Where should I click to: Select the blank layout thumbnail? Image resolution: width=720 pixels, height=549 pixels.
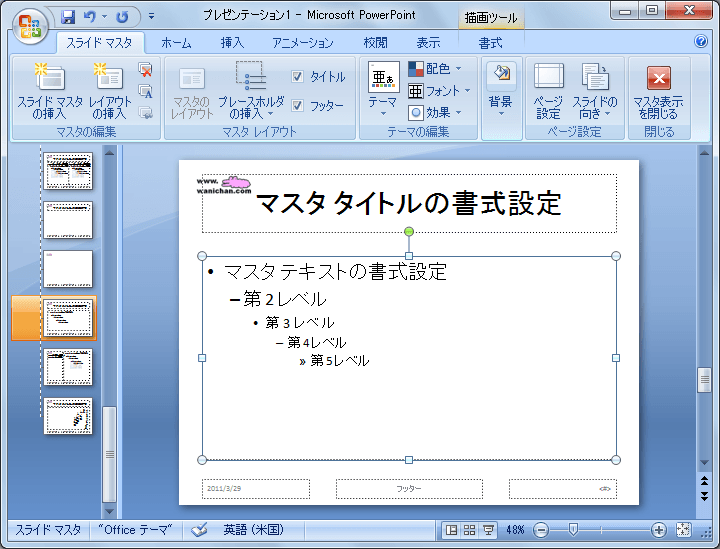pos(68,269)
